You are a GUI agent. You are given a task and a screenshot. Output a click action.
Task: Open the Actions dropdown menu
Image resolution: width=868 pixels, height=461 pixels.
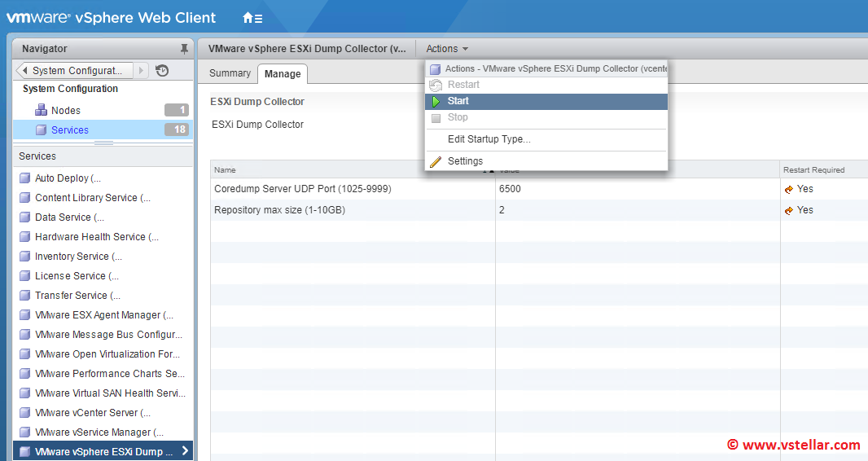[447, 49]
